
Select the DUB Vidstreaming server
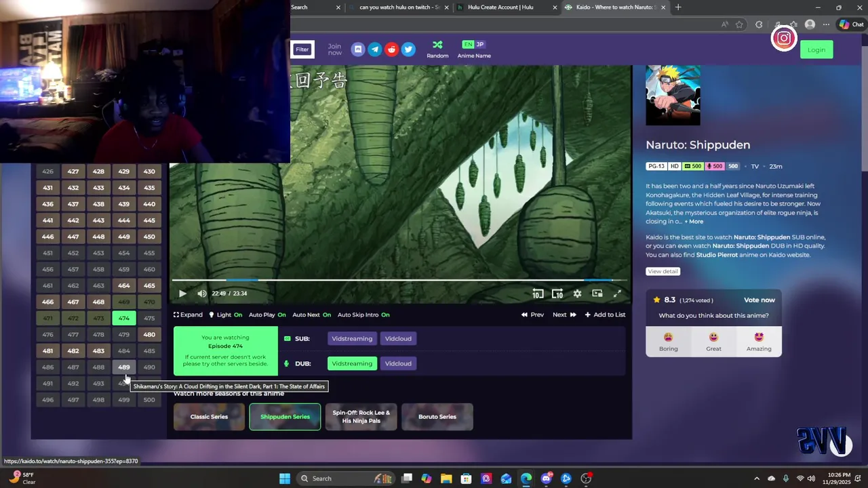click(x=352, y=363)
